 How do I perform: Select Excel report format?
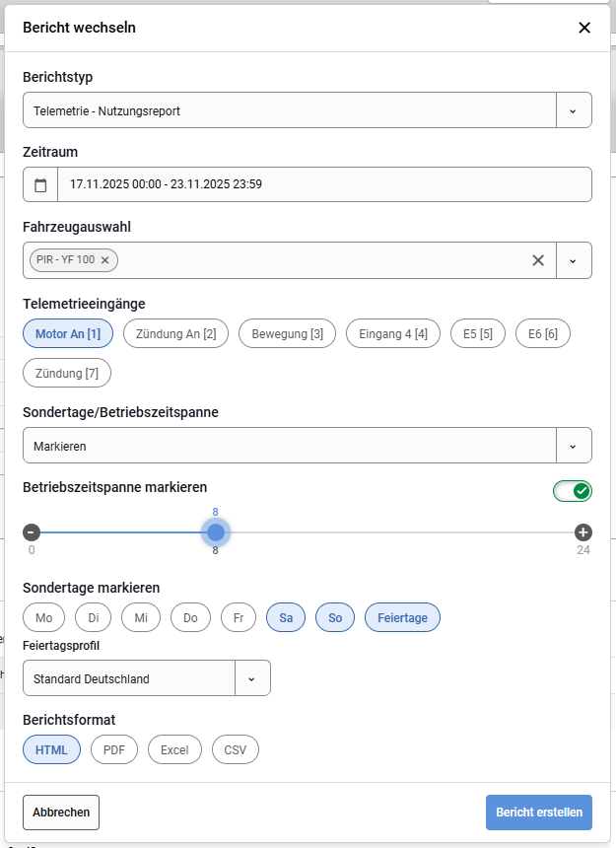174,750
